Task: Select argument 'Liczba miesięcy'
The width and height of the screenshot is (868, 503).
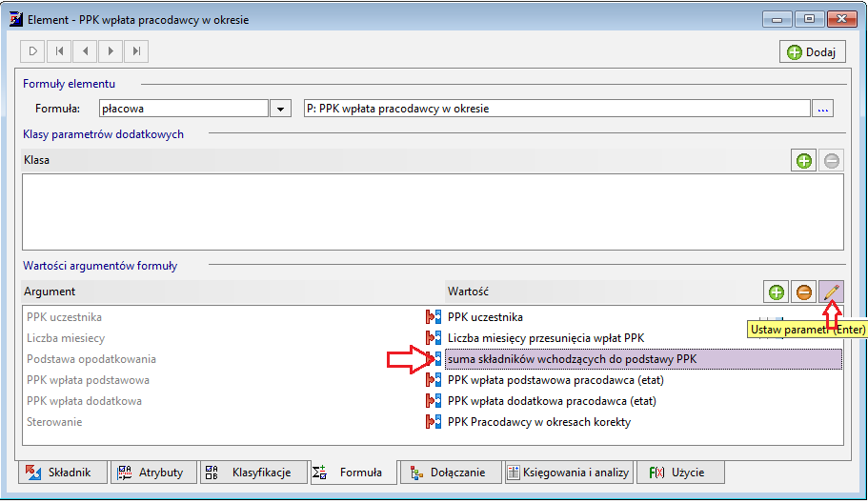Action: tap(66, 338)
